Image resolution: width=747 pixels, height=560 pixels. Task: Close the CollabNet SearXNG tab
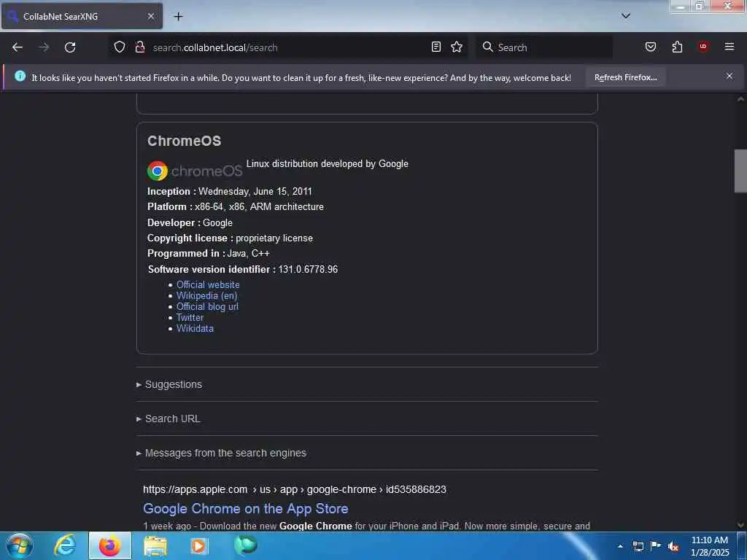click(x=151, y=16)
